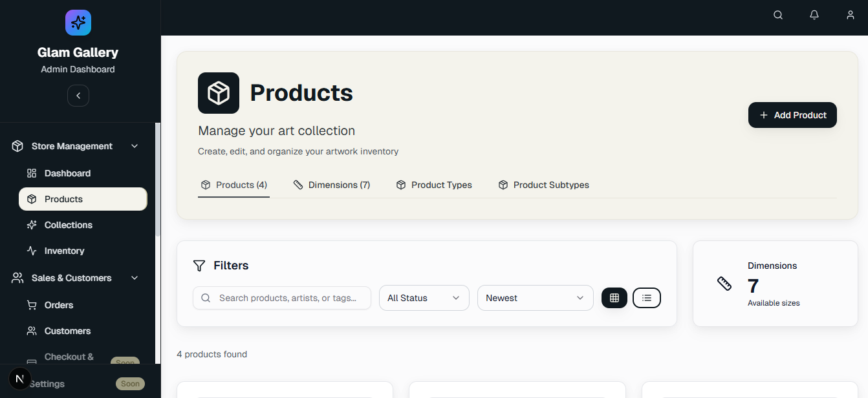Open the user profile icon
868x398 pixels.
(851, 15)
